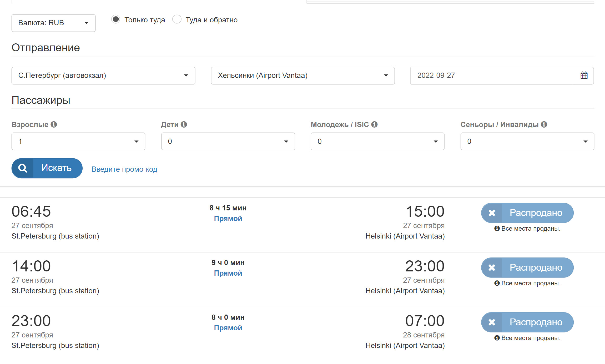The height and width of the screenshot is (364, 605).
Task: Click the X icon on second sold-out route
Action: point(491,267)
